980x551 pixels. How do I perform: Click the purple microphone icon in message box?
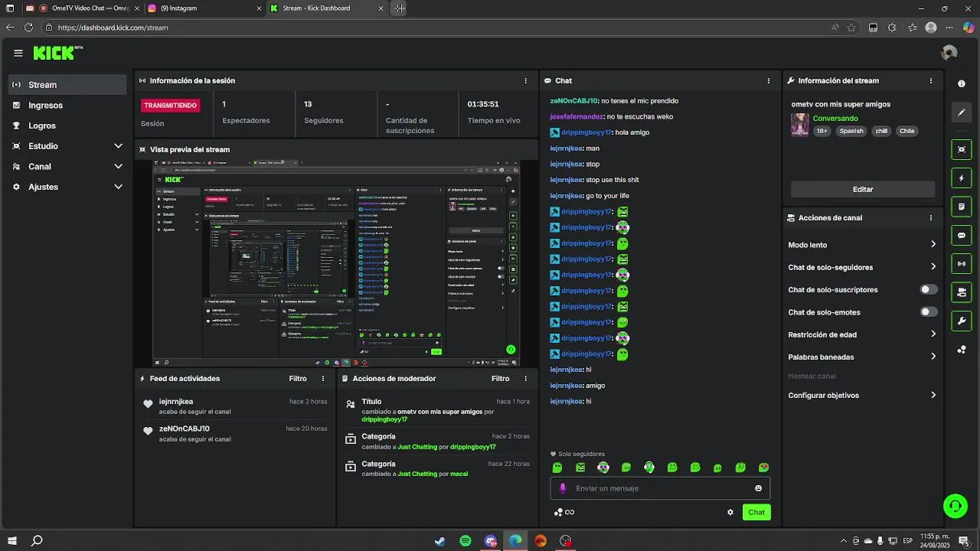coord(563,488)
